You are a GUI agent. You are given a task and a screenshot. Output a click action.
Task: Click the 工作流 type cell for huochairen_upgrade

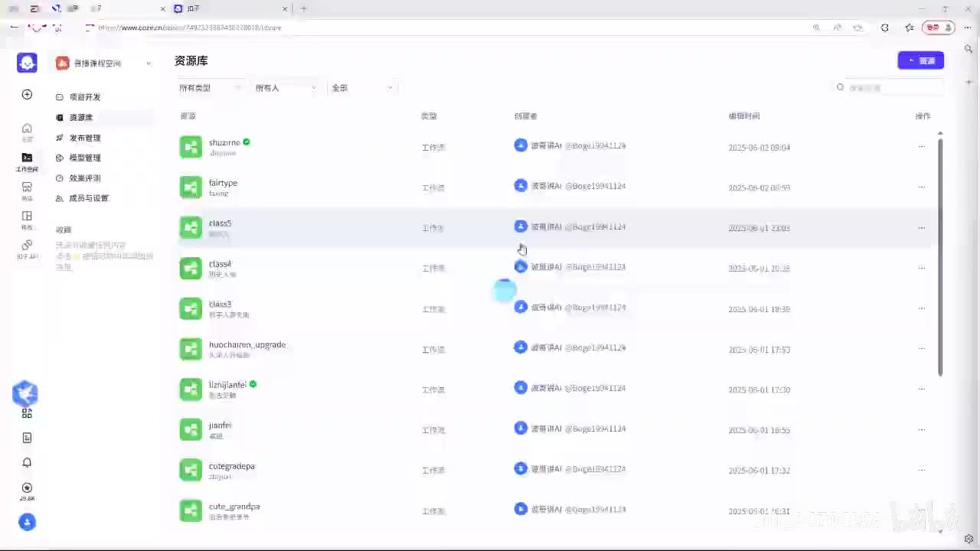(x=433, y=350)
